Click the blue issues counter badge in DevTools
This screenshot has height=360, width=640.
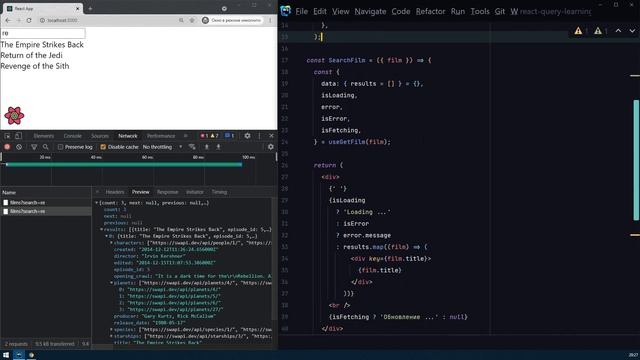(x=229, y=136)
